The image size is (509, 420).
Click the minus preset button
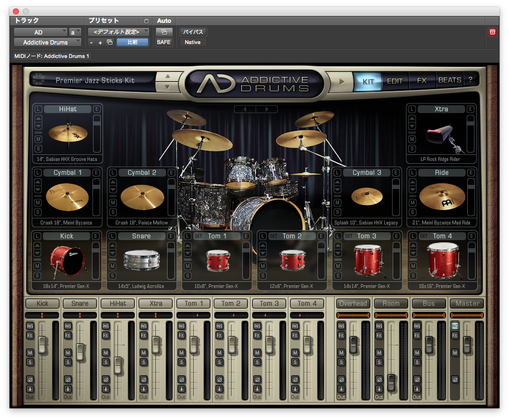click(x=91, y=42)
